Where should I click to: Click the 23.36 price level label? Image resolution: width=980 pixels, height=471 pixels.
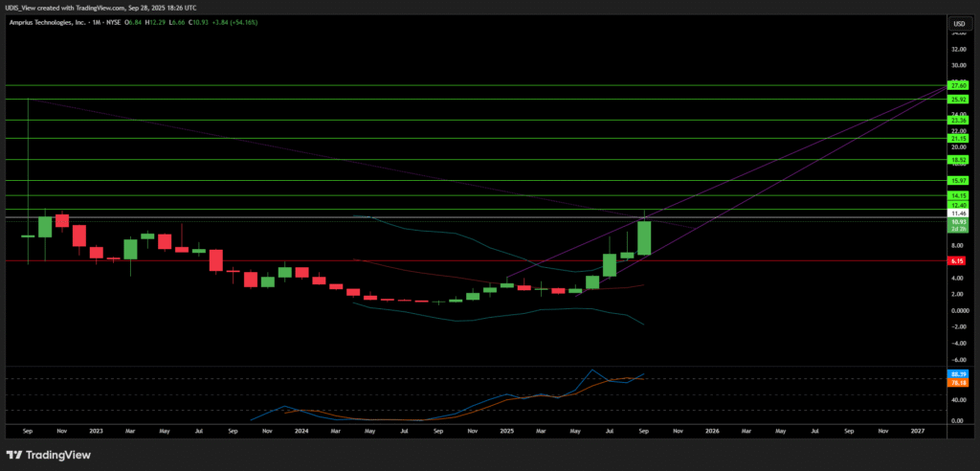[x=955, y=120]
